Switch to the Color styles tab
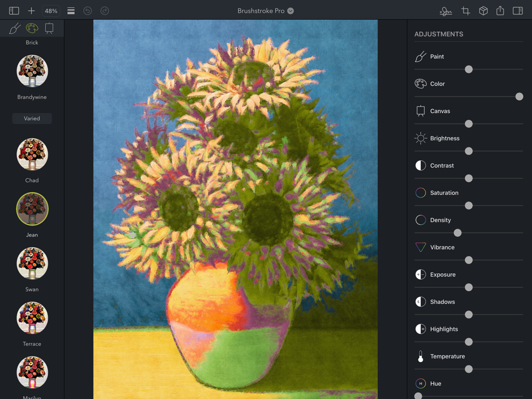This screenshot has height=399, width=532. (x=32, y=28)
